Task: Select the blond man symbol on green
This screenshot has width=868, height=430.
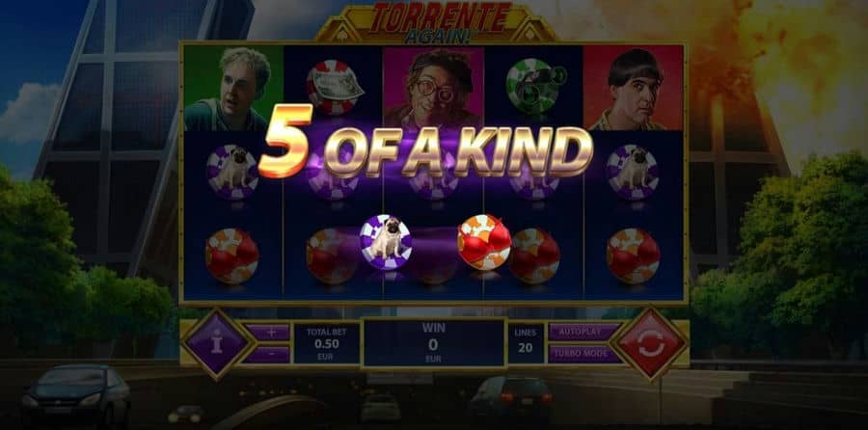Action: pos(233,89)
